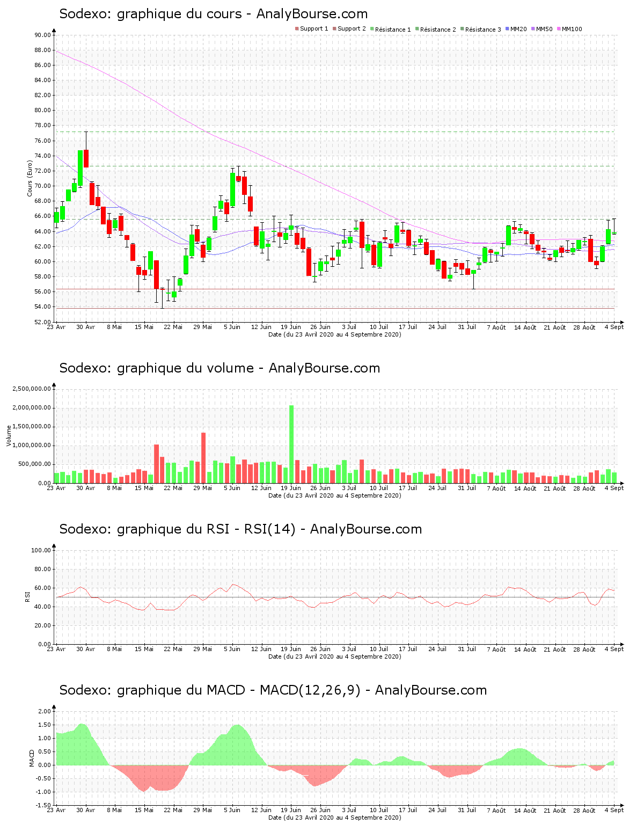Select the MM50 legend label

pyautogui.click(x=544, y=29)
